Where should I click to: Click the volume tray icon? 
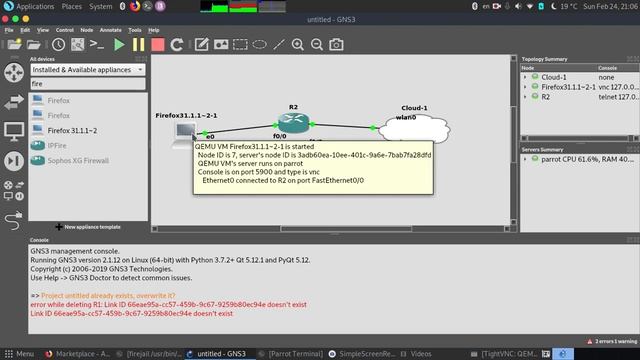point(518,7)
